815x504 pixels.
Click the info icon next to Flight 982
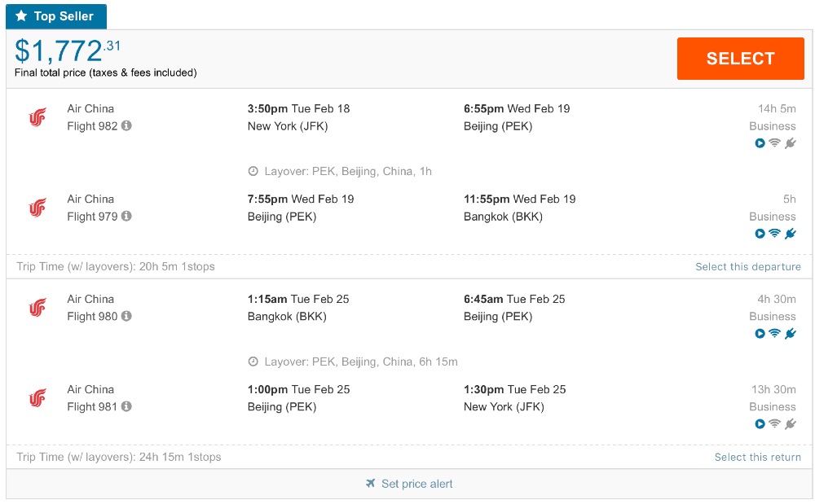tap(126, 126)
